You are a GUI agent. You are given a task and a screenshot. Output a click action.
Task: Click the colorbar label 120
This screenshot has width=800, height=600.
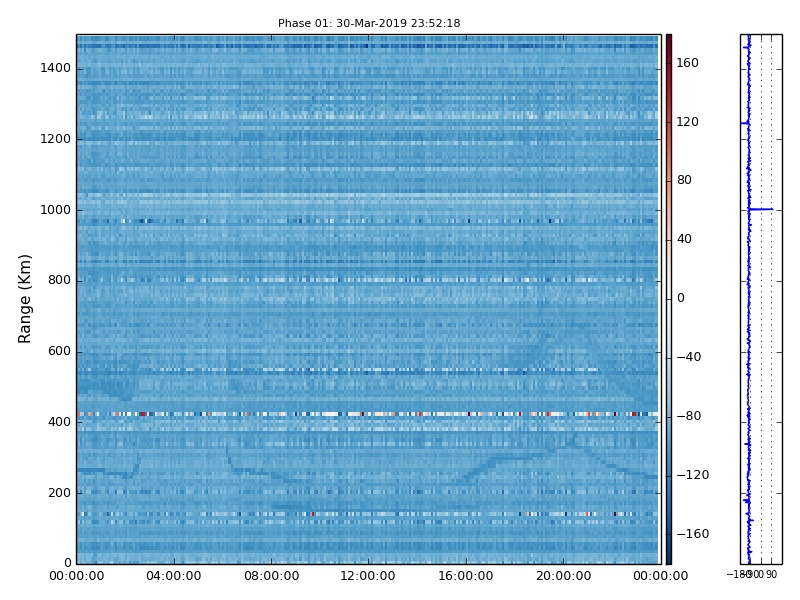[x=687, y=122]
